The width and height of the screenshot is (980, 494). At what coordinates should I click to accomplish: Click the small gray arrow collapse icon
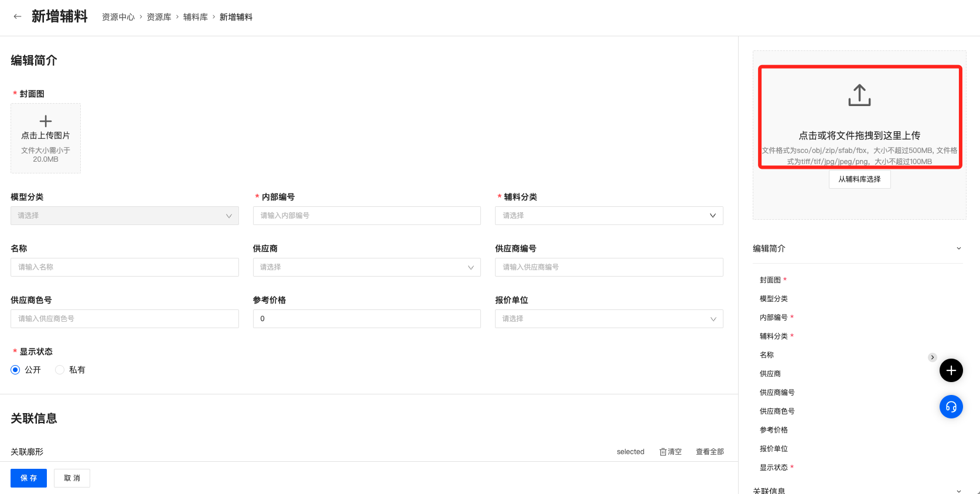(x=932, y=357)
